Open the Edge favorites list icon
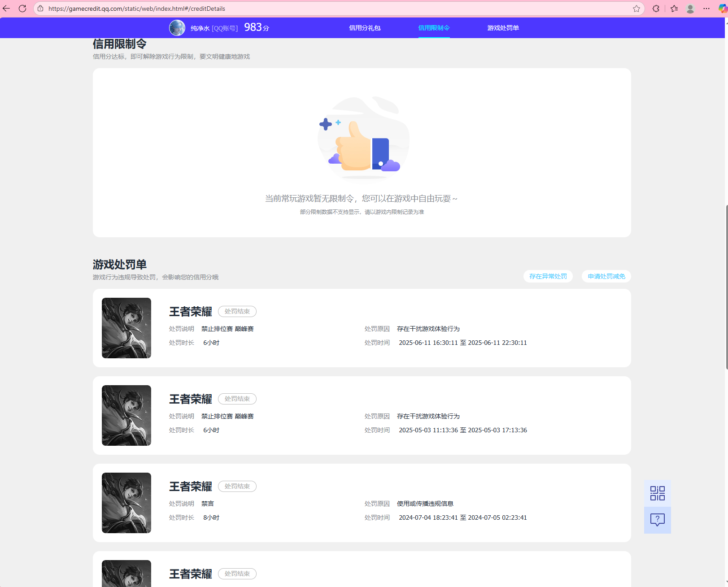 (x=674, y=8)
